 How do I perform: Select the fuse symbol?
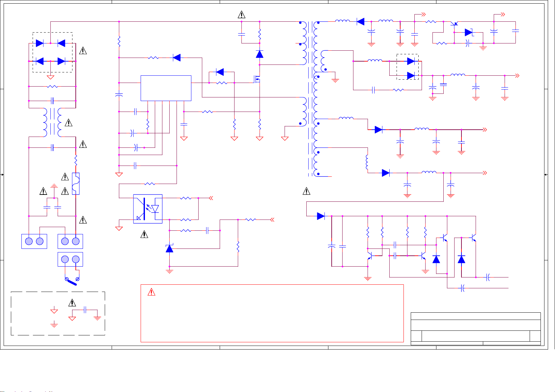coord(76,183)
